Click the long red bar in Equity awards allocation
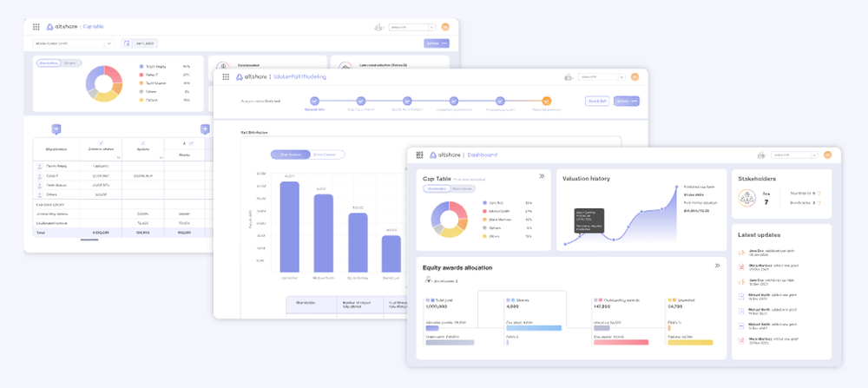868x388 pixels. click(621, 343)
